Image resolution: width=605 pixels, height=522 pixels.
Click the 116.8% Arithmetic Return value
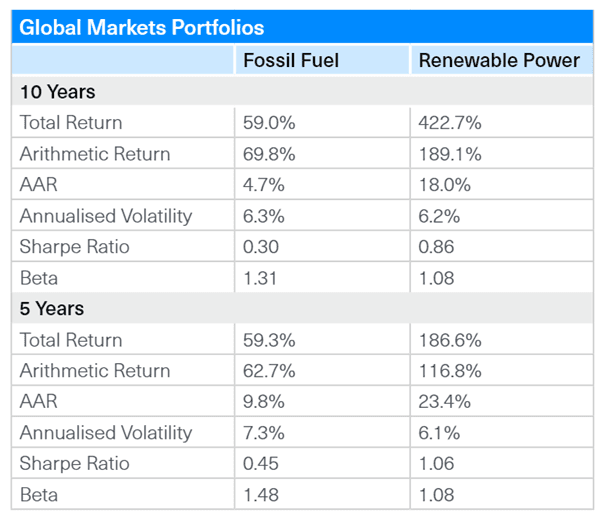(449, 371)
